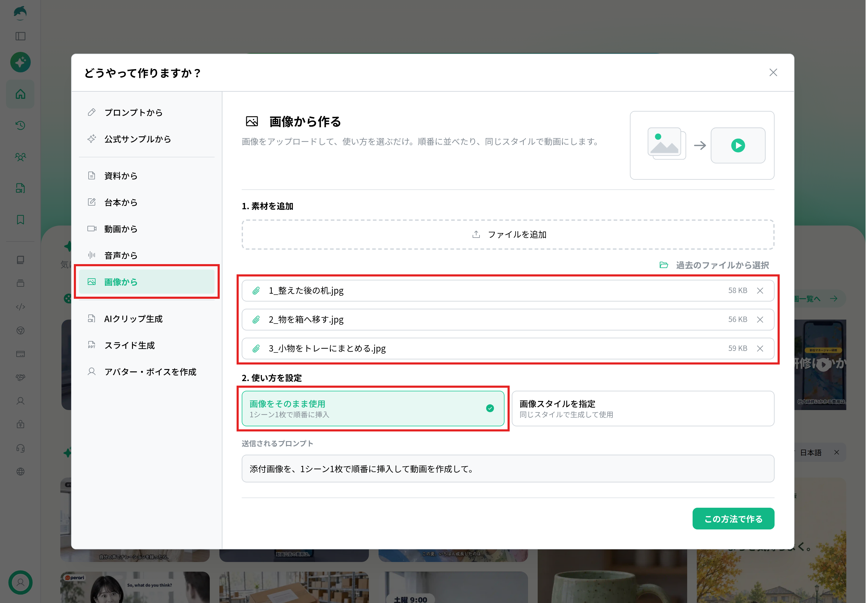Open アバター・ボイスを作成
This screenshot has height=603, width=868.
(146, 372)
